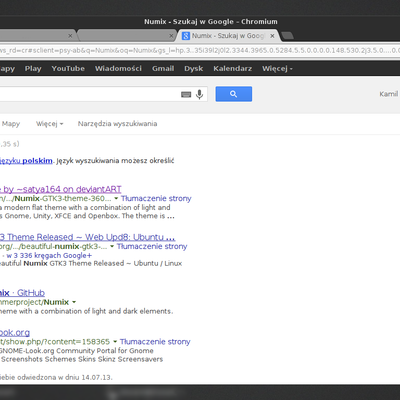Expand arrow beside show.php content=158365 URL

pyautogui.click(x=115, y=342)
